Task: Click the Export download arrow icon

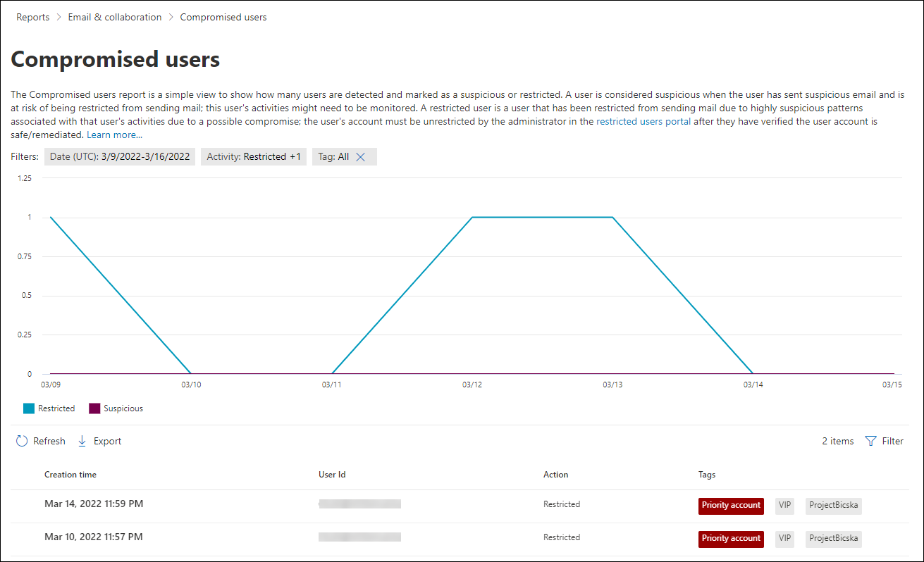Action: tap(82, 441)
